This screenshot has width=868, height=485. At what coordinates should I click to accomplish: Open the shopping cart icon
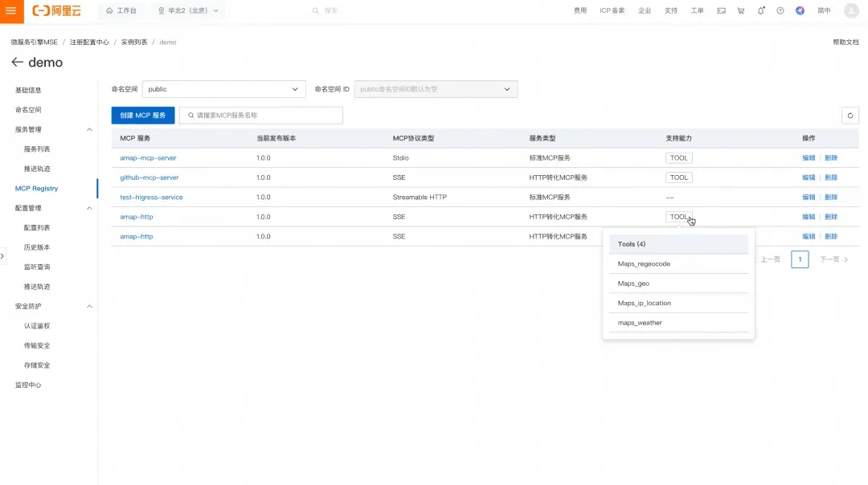point(741,10)
